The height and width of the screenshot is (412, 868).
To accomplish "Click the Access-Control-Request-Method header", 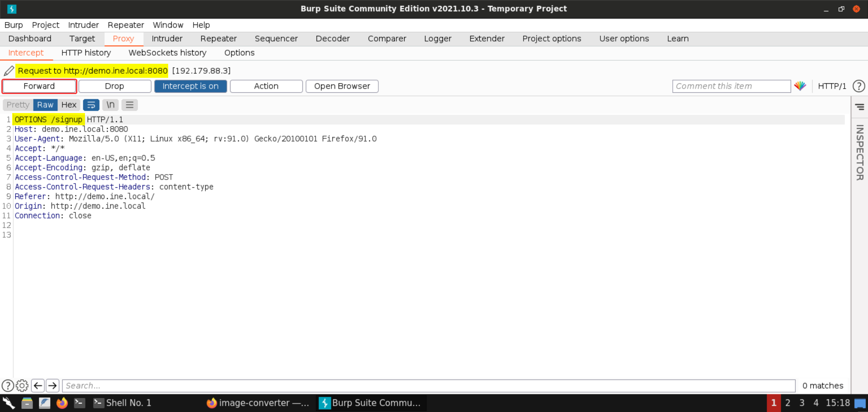I will click(x=94, y=177).
